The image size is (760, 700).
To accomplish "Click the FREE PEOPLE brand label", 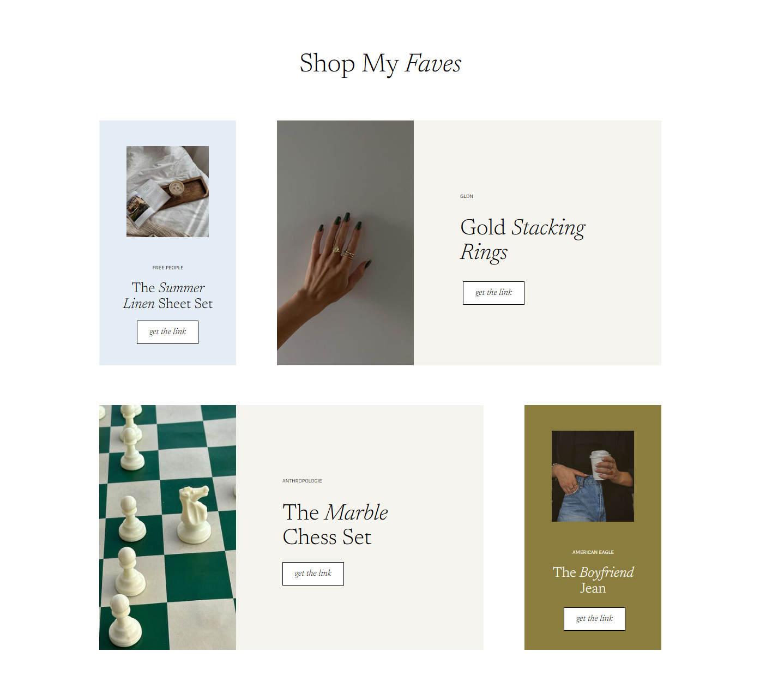I will [168, 268].
